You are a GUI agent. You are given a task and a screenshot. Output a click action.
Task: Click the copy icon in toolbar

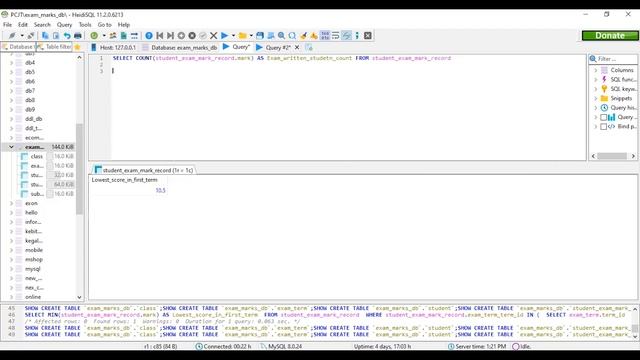point(45,36)
